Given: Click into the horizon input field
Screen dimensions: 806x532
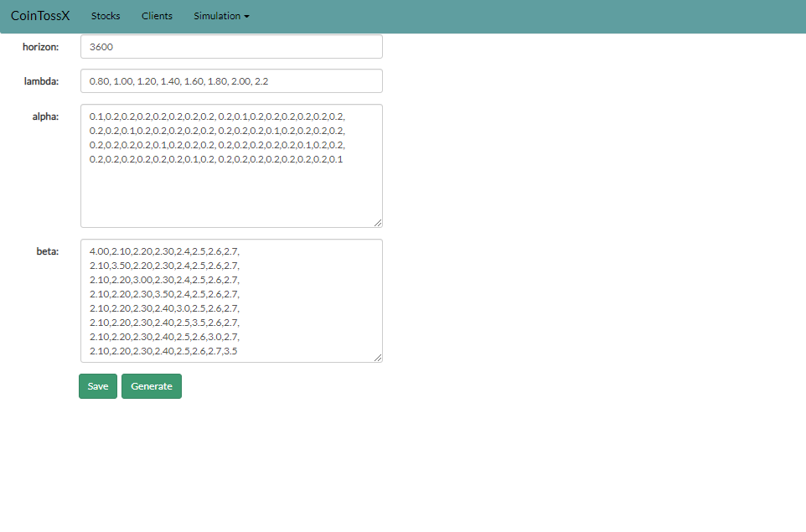Looking at the screenshot, I should pos(231,47).
